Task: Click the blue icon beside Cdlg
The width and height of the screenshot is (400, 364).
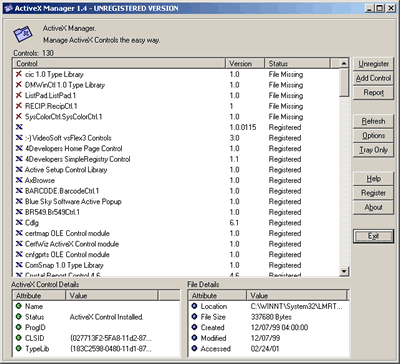Action: point(19,223)
